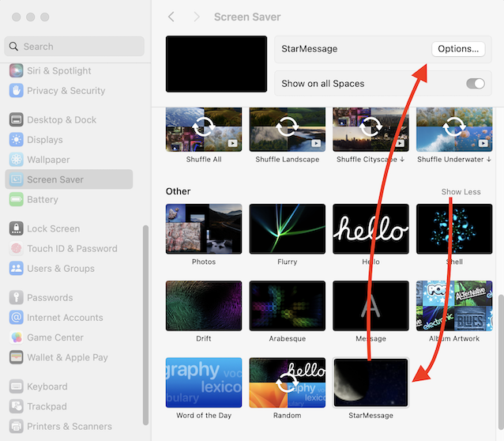Open Siri & Spotlight settings
The image size is (504, 441).
coord(58,71)
